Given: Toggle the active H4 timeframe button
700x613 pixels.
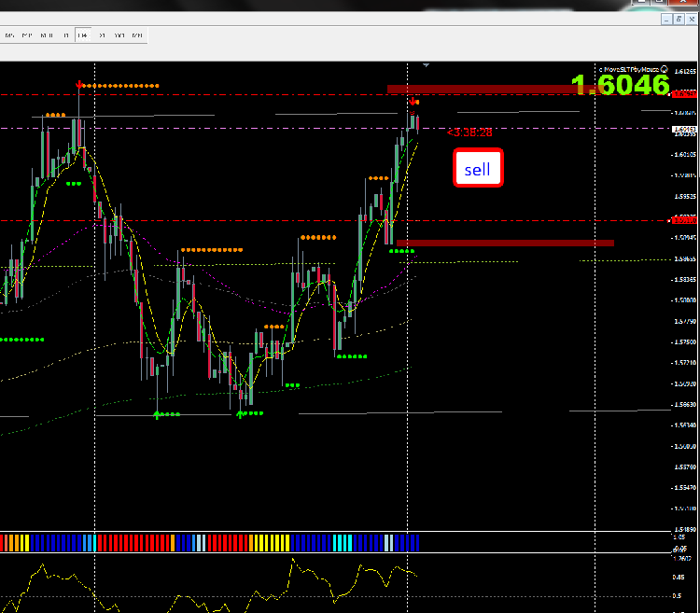Looking at the screenshot, I should [82, 35].
